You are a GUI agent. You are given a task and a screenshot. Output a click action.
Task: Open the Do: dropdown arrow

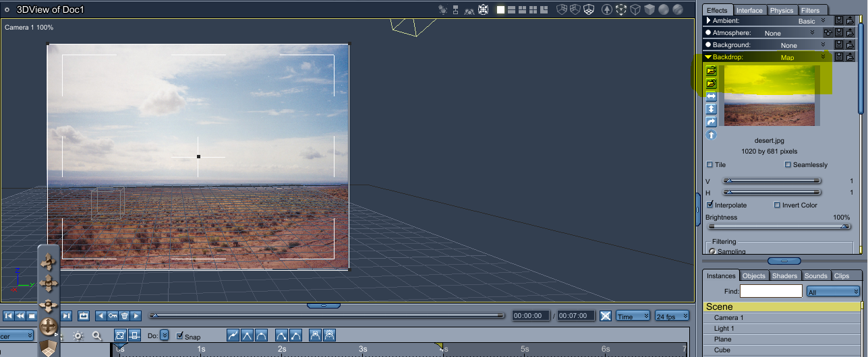click(x=165, y=335)
